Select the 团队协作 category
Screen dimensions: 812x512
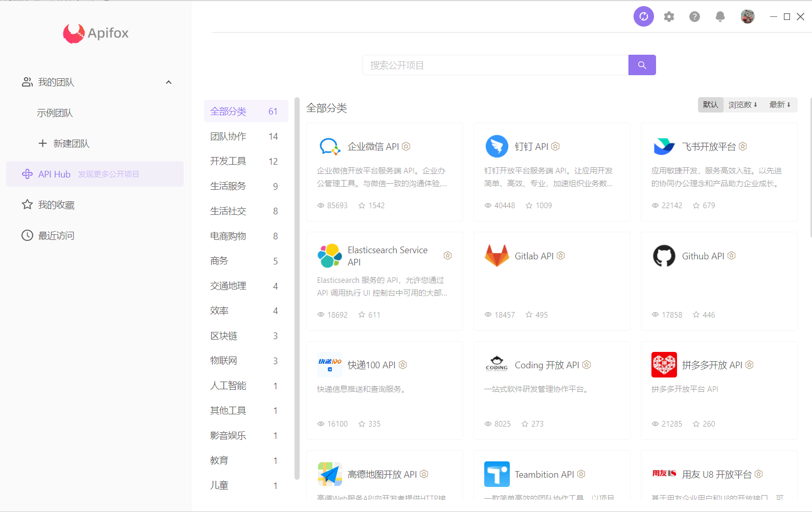(x=228, y=137)
